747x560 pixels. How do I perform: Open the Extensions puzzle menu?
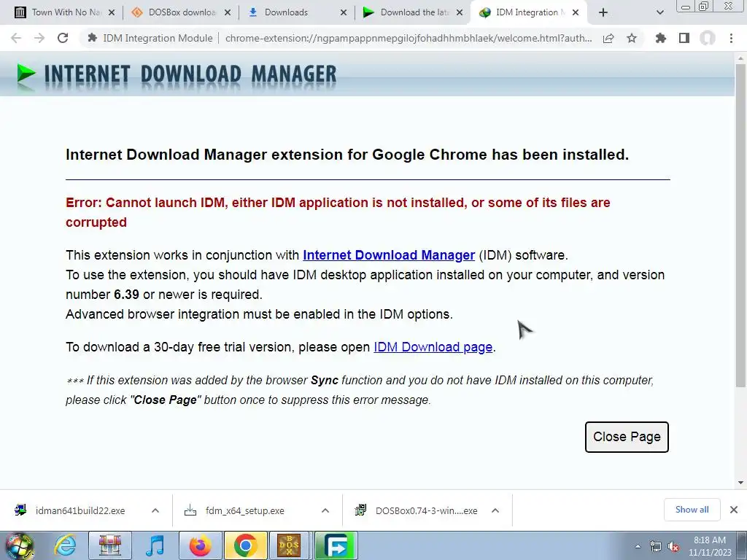[x=661, y=38]
